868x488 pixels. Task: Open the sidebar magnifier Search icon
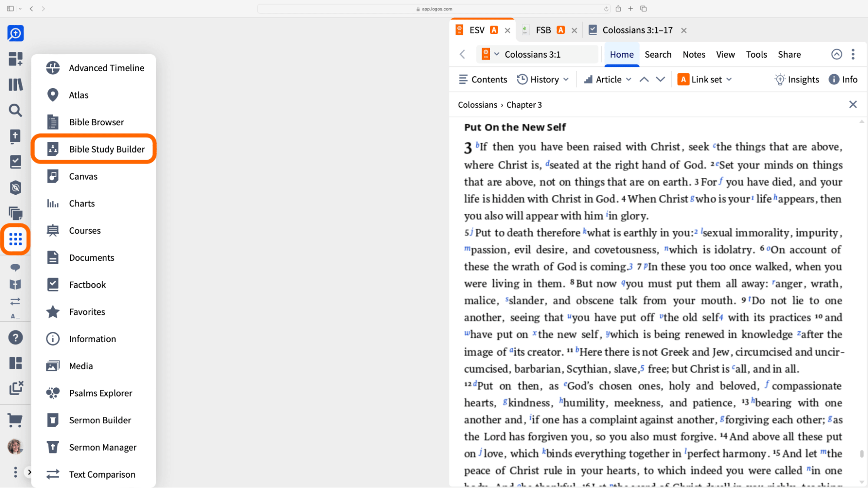click(15, 110)
